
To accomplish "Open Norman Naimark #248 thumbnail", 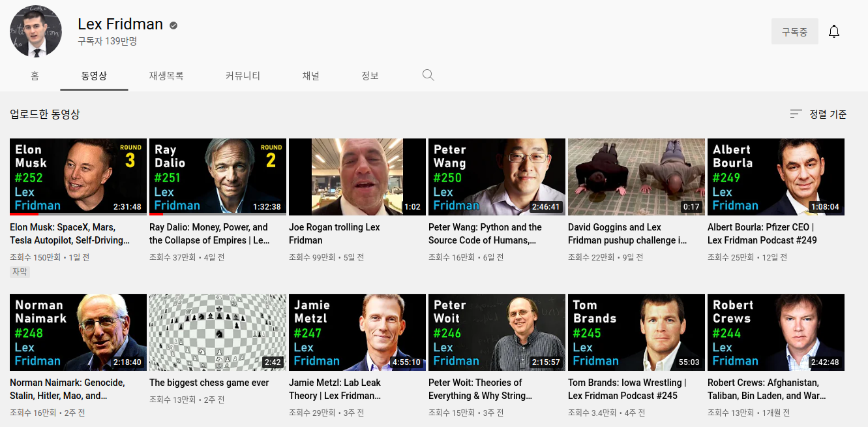I will click(78, 332).
